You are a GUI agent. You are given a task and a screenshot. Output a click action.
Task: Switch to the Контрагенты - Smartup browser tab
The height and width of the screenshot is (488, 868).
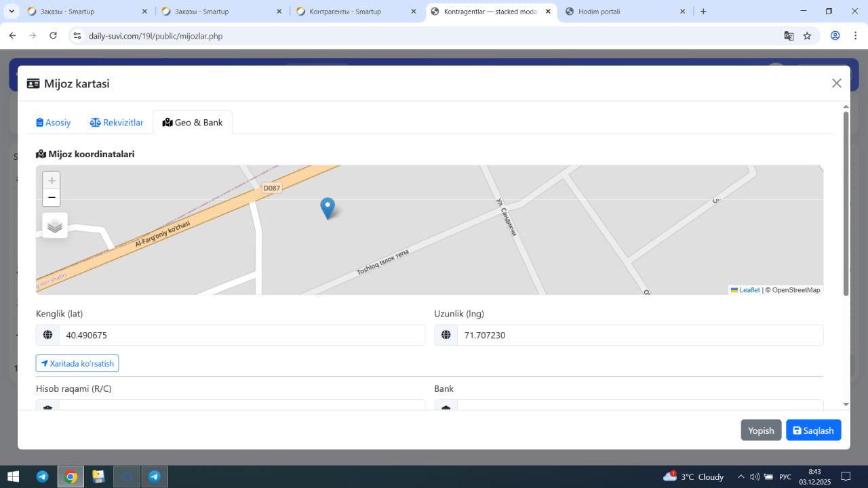pyautogui.click(x=356, y=12)
